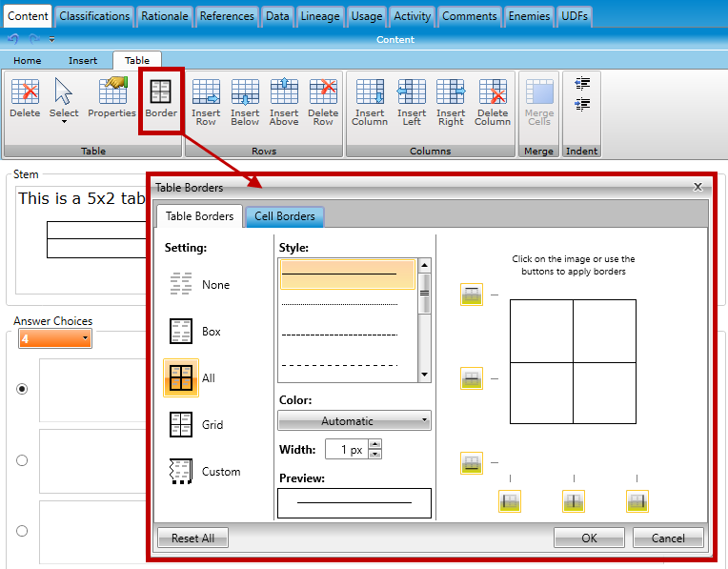728x569 pixels.
Task: Select the first answer choice radio button
Action: tap(23, 389)
